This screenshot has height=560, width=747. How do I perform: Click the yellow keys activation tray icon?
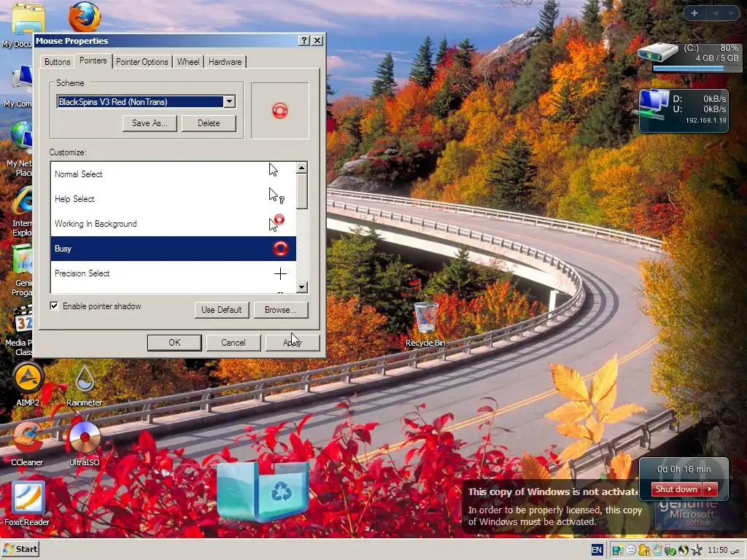click(645, 551)
